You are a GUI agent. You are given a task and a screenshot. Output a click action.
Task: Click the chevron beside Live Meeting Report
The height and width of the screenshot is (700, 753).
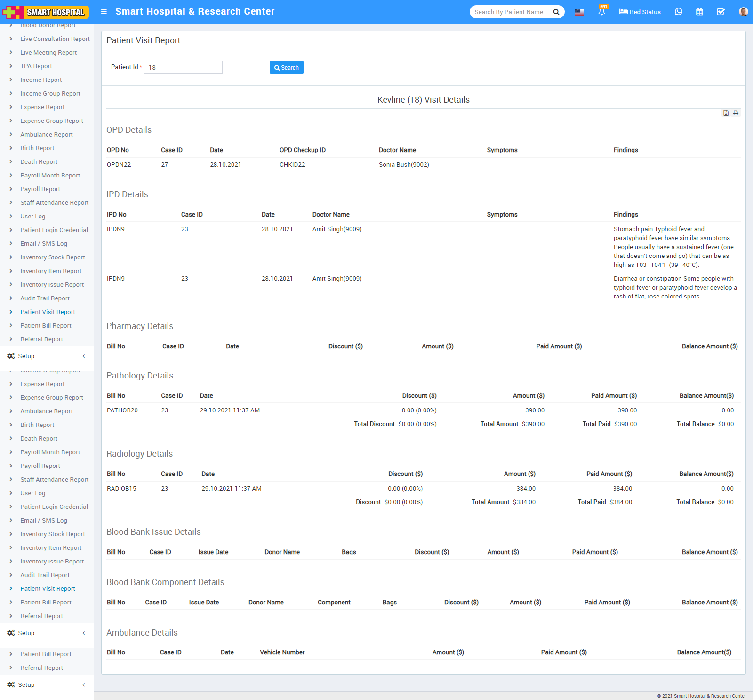coord(11,53)
